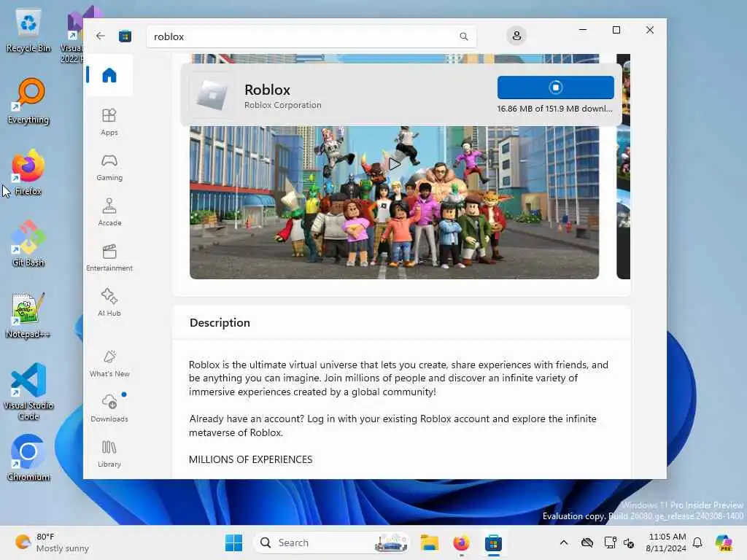Viewport: 747px width, 560px height.
Task: Click the download progress text
Action: coord(554,109)
